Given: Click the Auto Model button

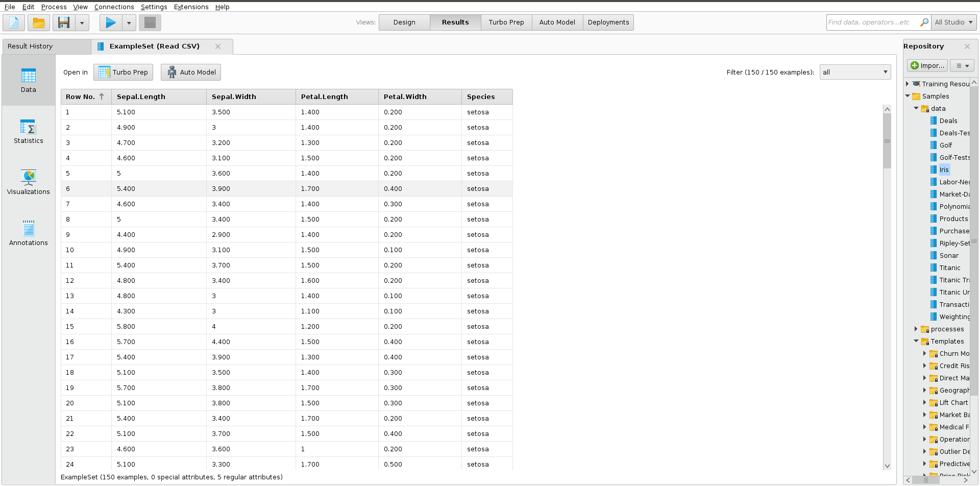Looking at the screenshot, I should [191, 72].
